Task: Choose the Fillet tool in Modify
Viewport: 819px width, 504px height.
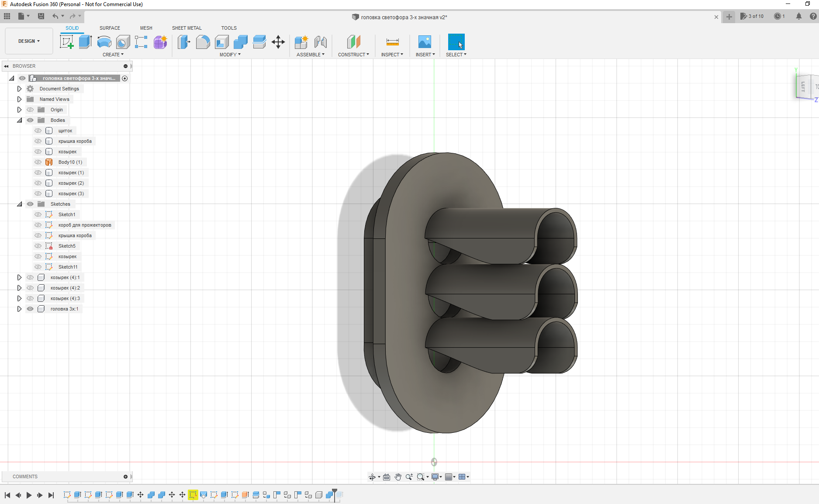Action: [203, 42]
